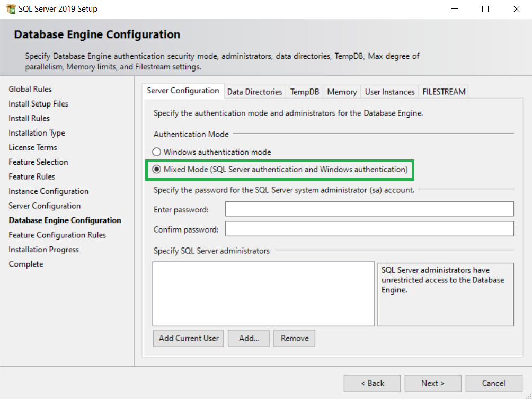
Task: Click Install Setup Files step
Action: coord(38,104)
